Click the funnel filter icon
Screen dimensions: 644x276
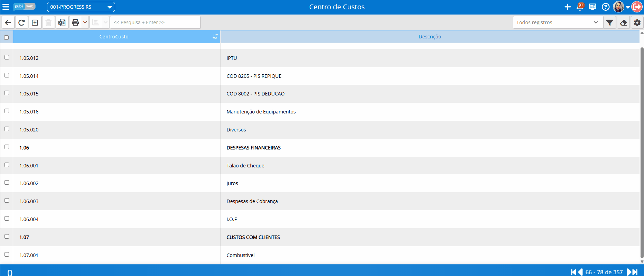pyautogui.click(x=610, y=22)
